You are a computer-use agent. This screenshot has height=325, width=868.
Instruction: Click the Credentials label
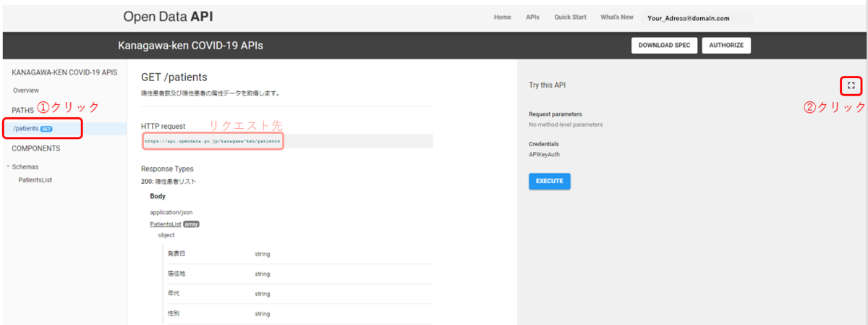point(543,144)
